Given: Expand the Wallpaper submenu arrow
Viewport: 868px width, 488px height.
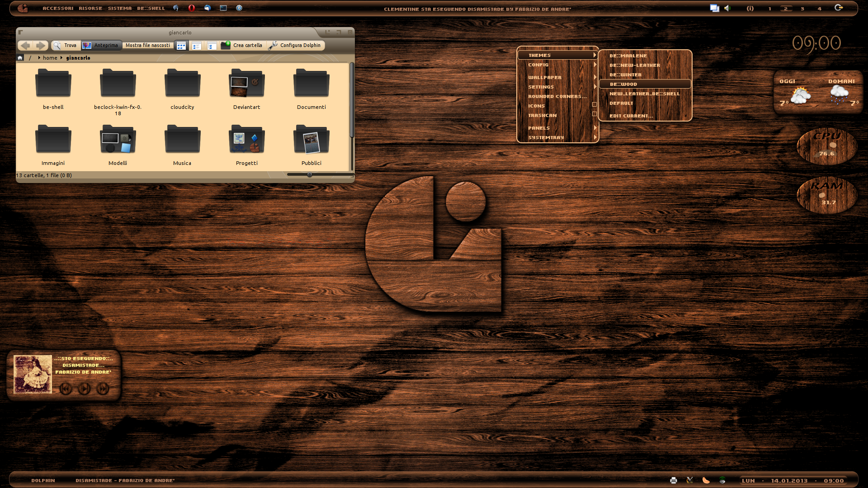Looking at the screenshot, I should (x=595, y=77).
